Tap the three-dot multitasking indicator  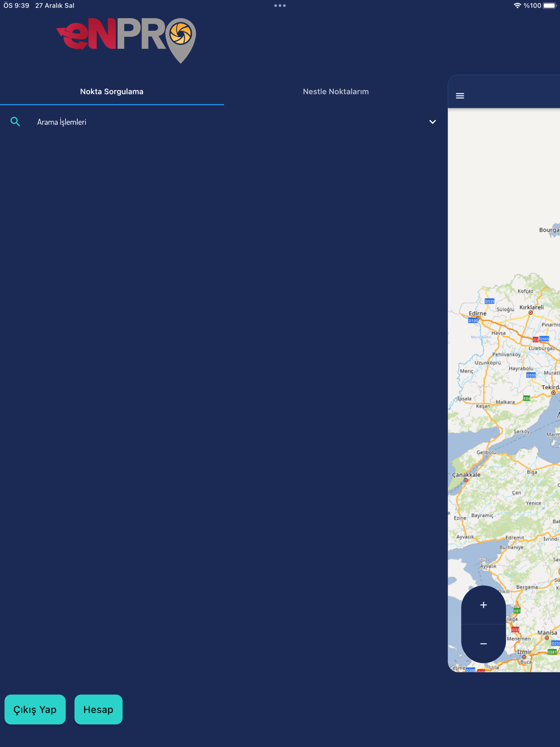tap(280, 6)
